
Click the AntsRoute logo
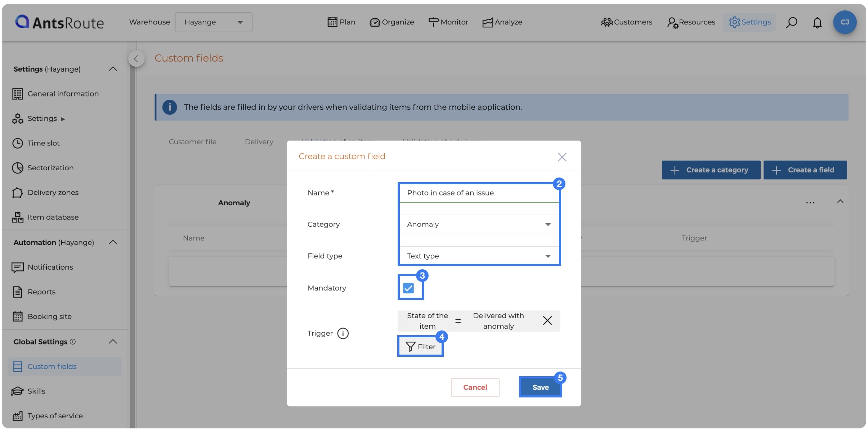(x=59, y=22)
